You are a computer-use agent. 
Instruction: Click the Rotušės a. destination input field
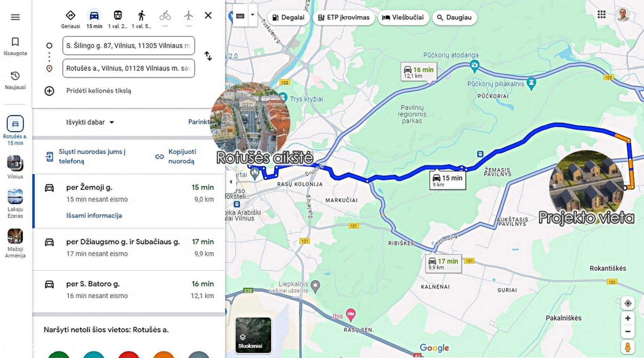(x=128, y=68)
